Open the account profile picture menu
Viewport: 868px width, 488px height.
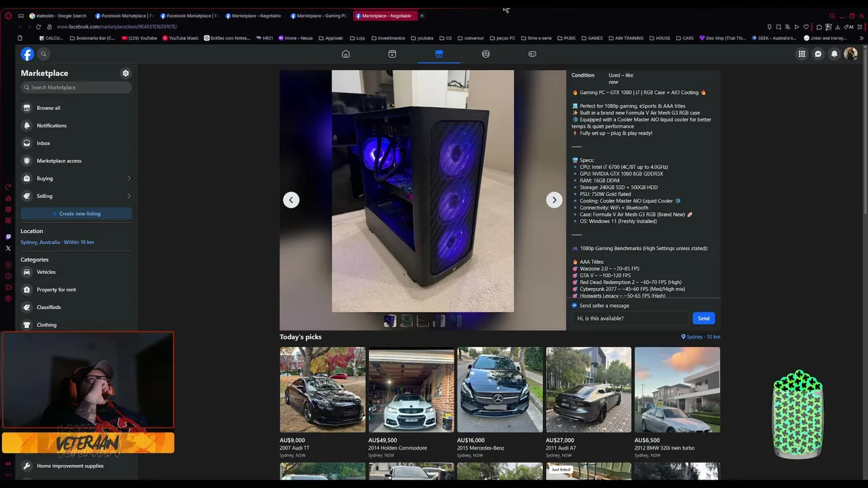(850, 54)
